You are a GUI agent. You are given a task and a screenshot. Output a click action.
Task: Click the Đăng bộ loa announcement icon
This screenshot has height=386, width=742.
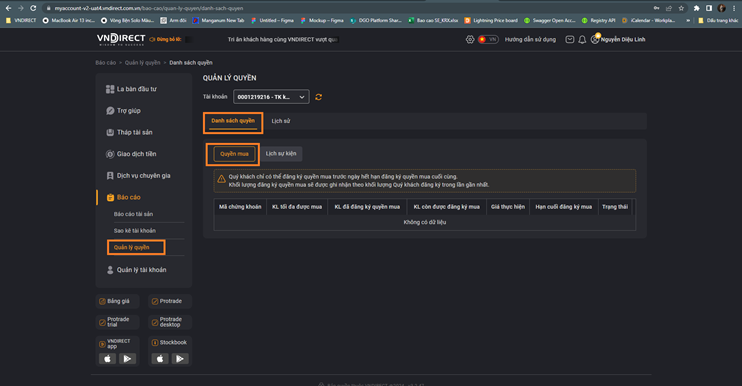click(152, 39)
